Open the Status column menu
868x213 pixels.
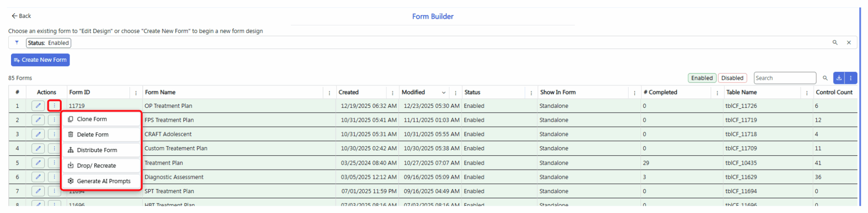531,93
